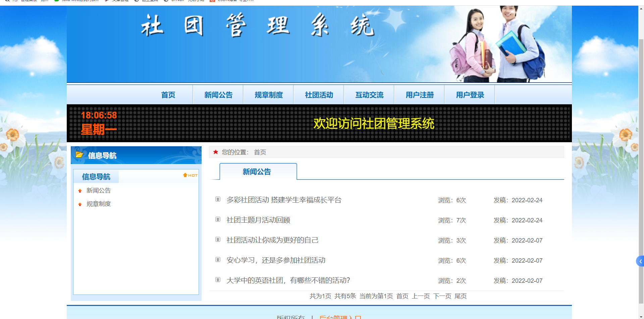Open the 新闻公告 navigation menu item

[218, 95]
